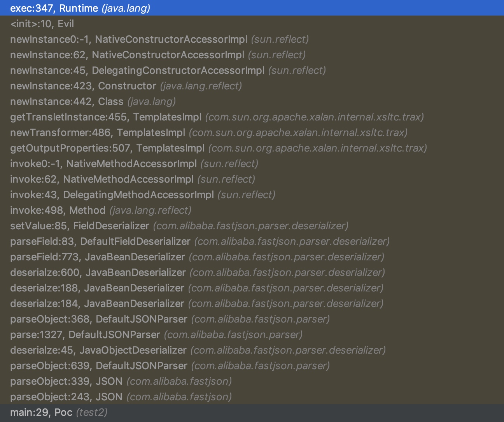
Task: Select newInstance:45 DelegatingConstructorAccessorImpl frame
Action: coord(252,70)
